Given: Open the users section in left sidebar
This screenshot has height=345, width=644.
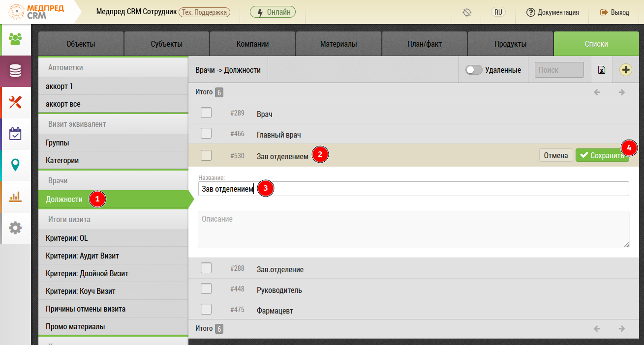Looking at the screenshot, I should pos(15,39).
